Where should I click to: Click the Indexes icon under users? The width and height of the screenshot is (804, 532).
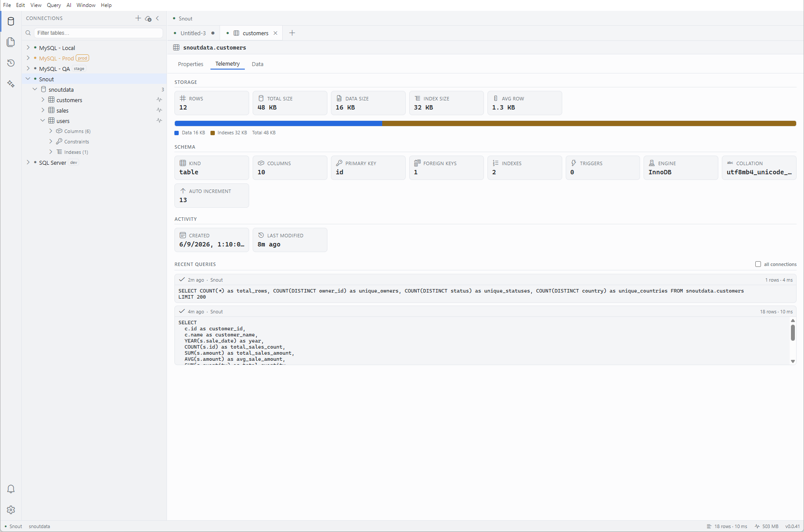click(59, 152)
